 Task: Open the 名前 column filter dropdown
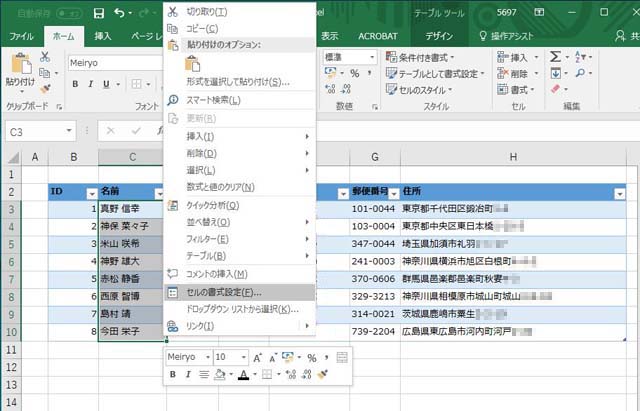point(158,192)
